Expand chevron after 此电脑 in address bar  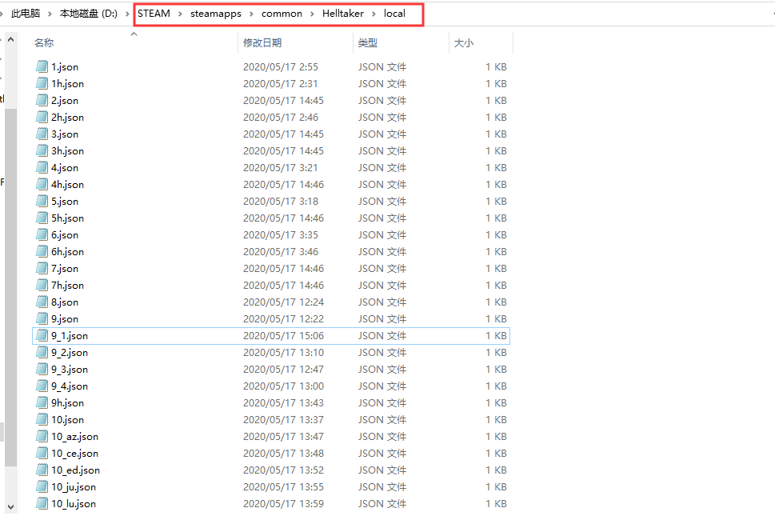click(x=50, y=14)
